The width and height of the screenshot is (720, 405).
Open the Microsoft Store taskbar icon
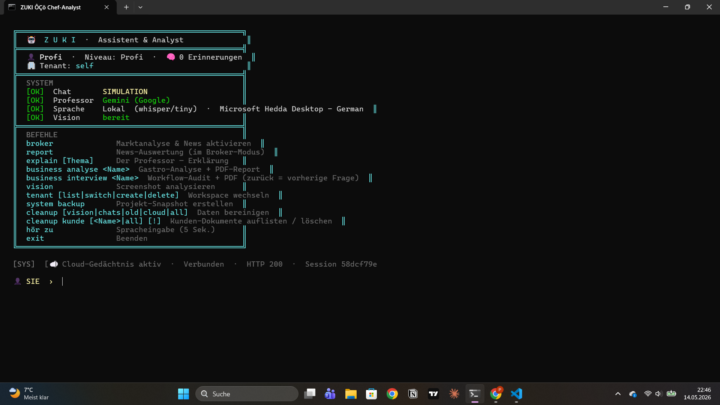point(371,394)
